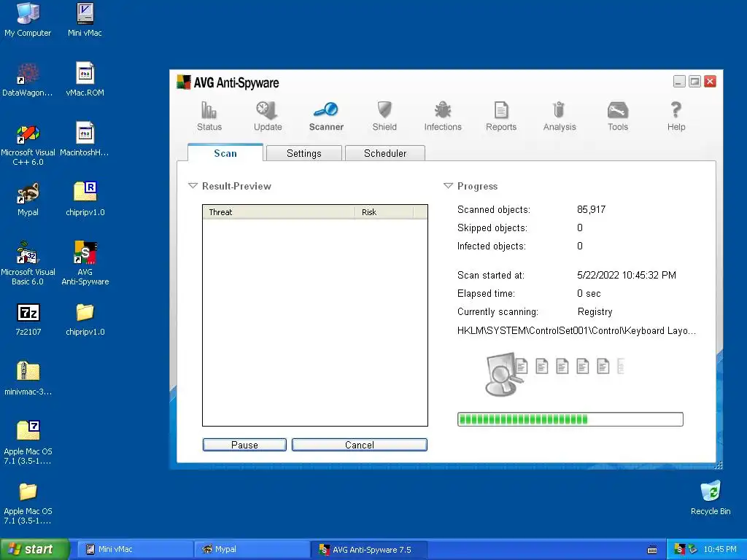Image resolution: width=747 pixels, height=560 pixels.
Task: Collapse the Progress section
Action: 448,186
